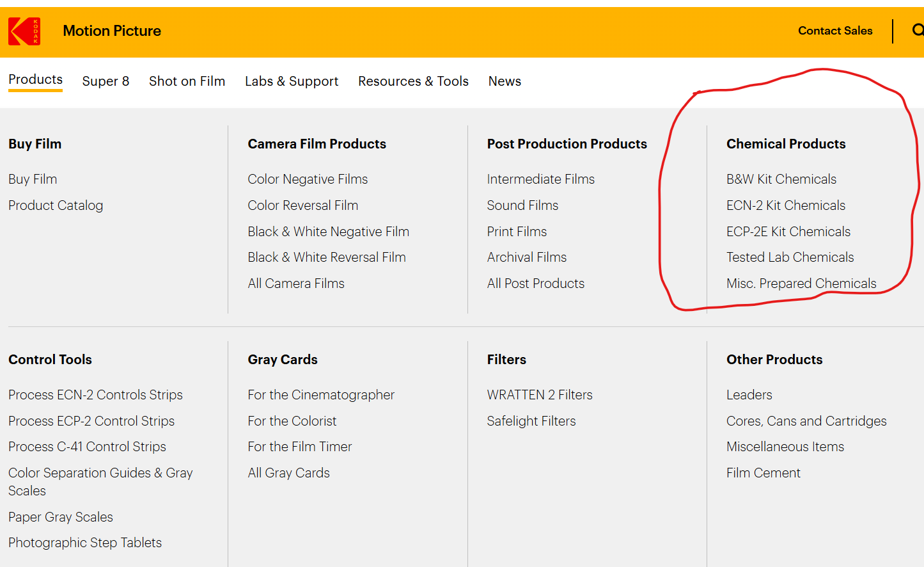The width and height of the screenshot is (924, 567).
Task: Open the Super 8 menu
Action: click(106, 81)
